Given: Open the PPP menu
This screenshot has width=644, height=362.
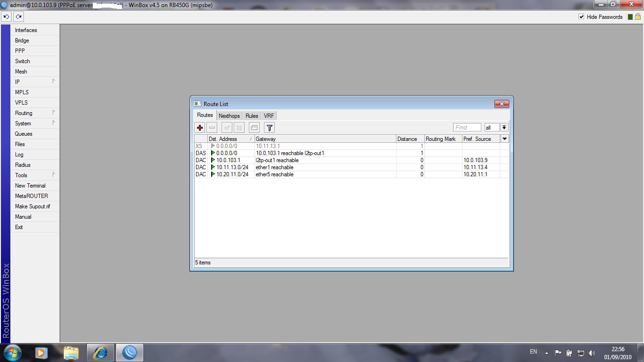Looking at the screenshot, I should 35,51.
